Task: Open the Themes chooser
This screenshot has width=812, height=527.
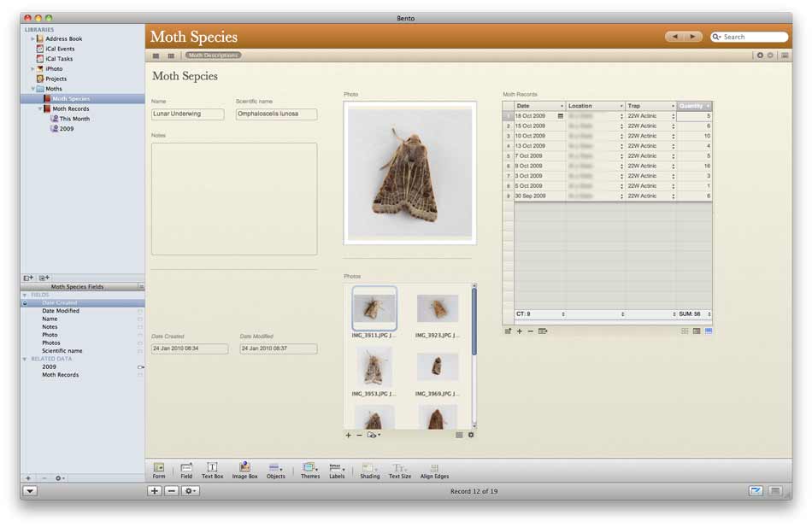Action: point(310,471)
